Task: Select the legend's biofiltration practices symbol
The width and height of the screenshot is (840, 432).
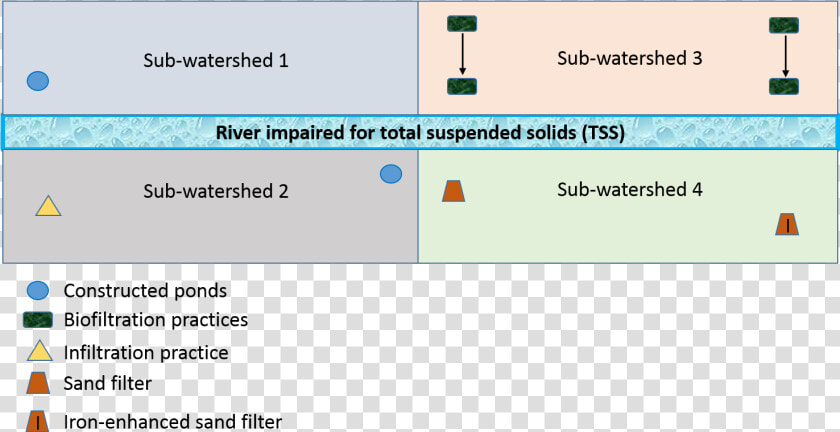Action: (x=38, y=320)
